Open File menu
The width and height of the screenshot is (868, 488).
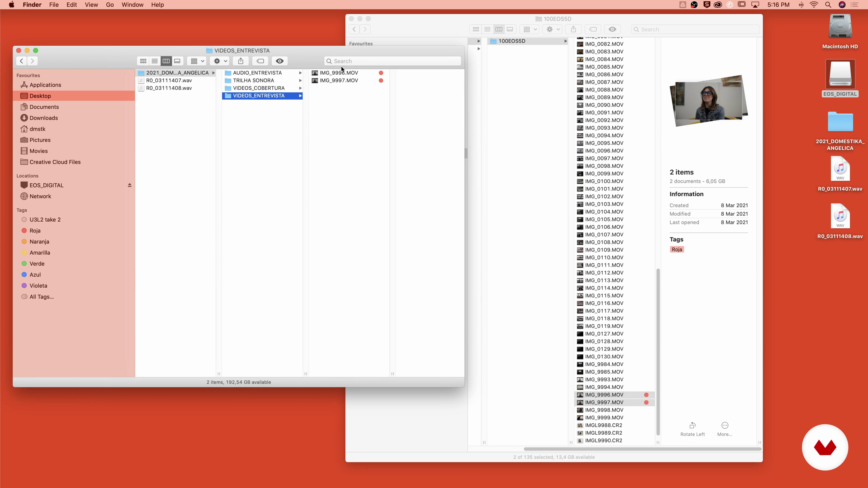point(54,5)
